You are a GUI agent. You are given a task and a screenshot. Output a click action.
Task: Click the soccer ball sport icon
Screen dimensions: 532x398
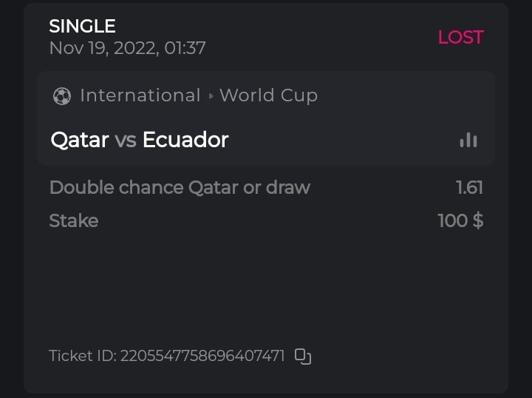62,96
